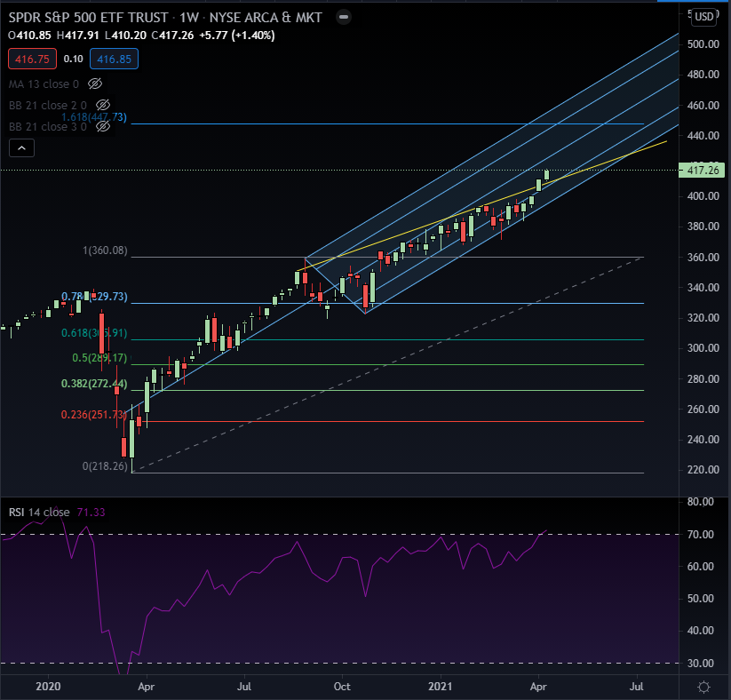
Task: Click the 70.00 RSI scale label
Action: pos(700,535)
